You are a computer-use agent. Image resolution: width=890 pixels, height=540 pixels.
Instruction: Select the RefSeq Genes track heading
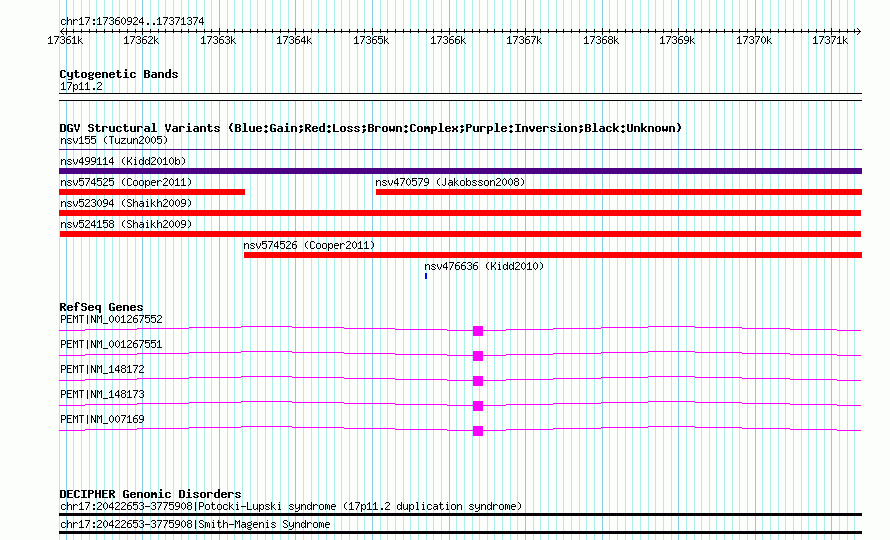101,307
